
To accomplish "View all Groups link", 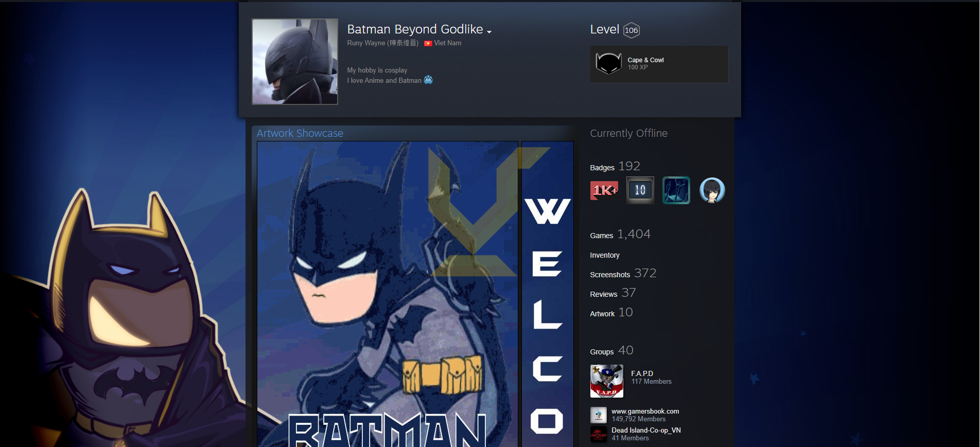I will pos(601,352).
